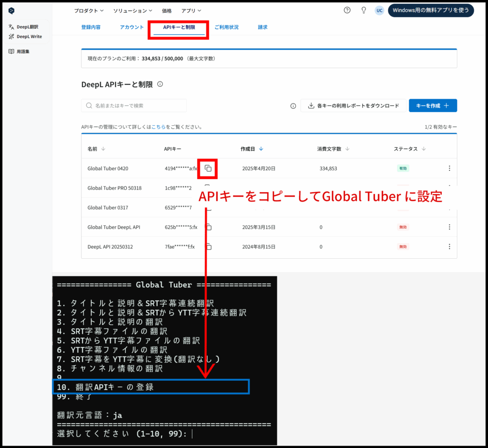Open the こちら link about API key management
This screenshot has width=488, height=448.
point(158,127)
